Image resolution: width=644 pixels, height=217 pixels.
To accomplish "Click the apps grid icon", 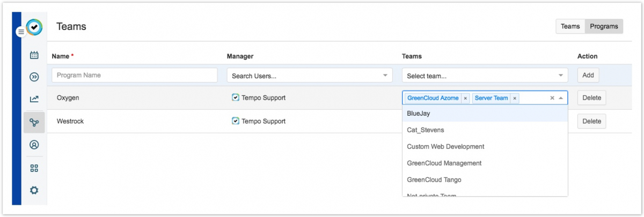I will [x=34, y=168].
